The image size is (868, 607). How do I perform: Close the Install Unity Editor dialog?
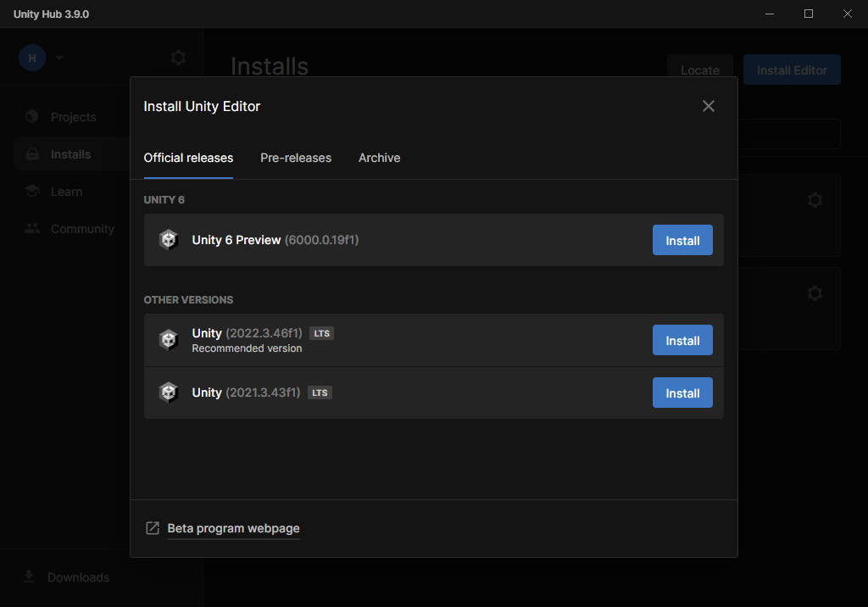[x=708, y=106]
